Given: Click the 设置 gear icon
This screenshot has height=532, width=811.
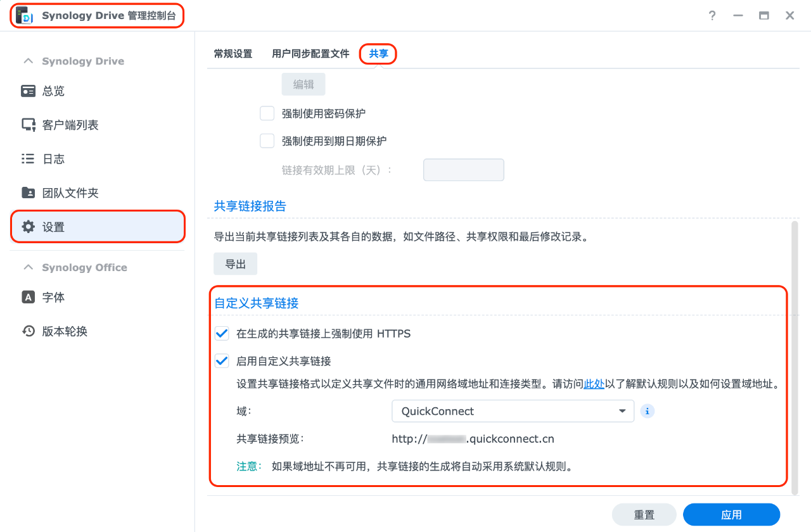Looking at the screenshot, I should click(x=28, y=227).
